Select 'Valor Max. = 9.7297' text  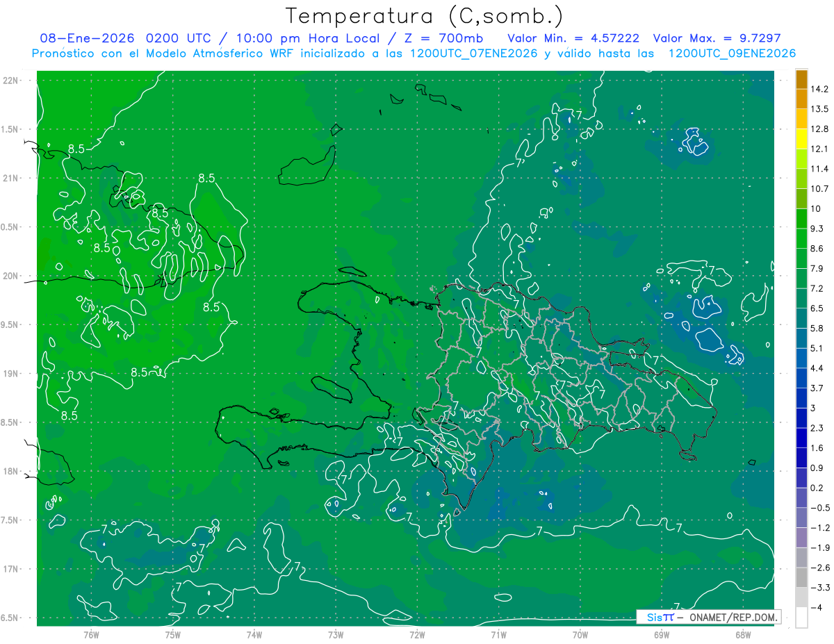[x=717, y=38]
